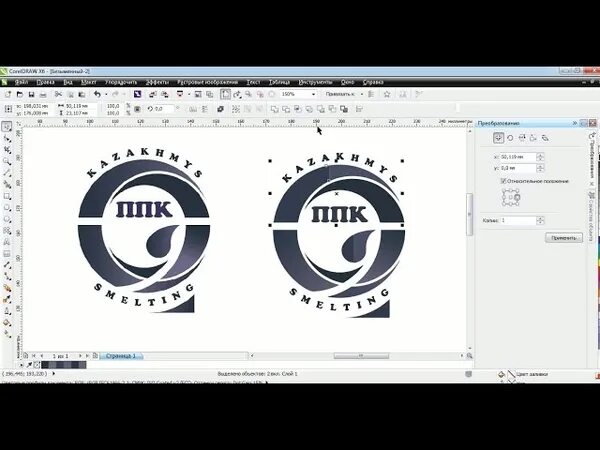Undo the last action with the arrow icon
Screen dimensions: 600x450
[97, 94]
